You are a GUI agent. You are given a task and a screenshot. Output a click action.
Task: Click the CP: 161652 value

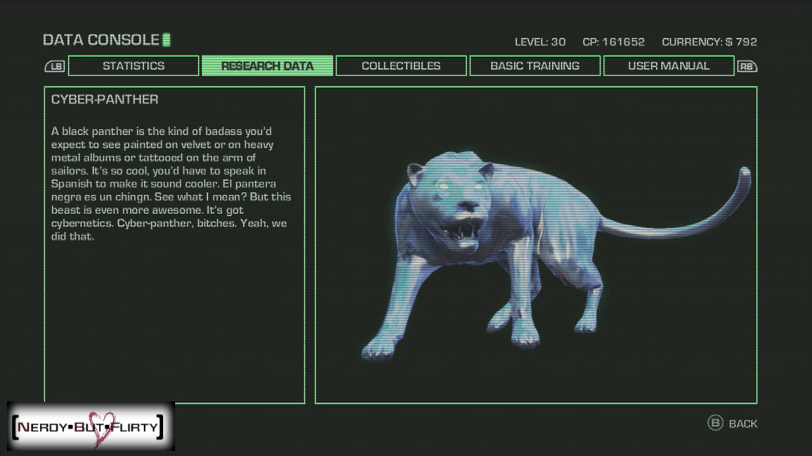614,42
